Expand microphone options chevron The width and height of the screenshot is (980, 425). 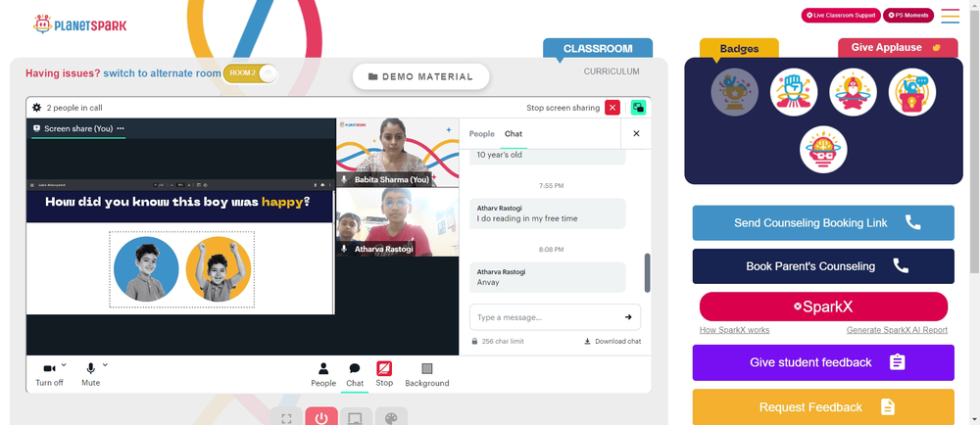(x=105, y=365)
